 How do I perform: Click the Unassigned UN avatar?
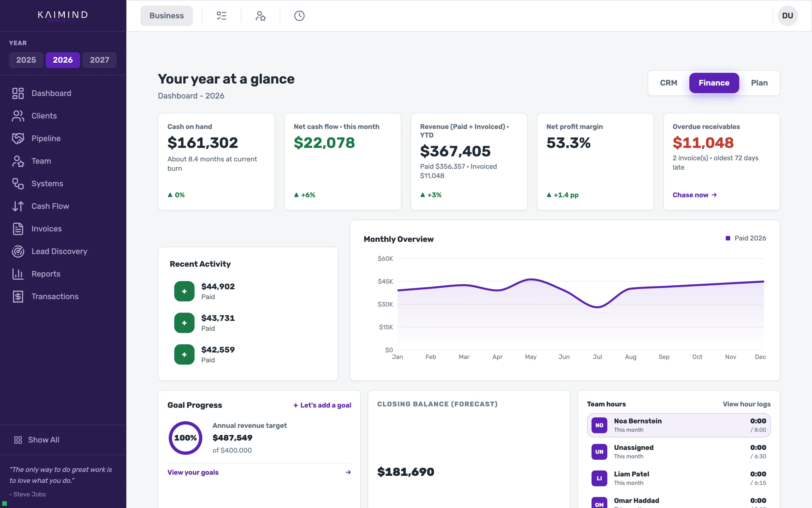[x=599, y=452]
